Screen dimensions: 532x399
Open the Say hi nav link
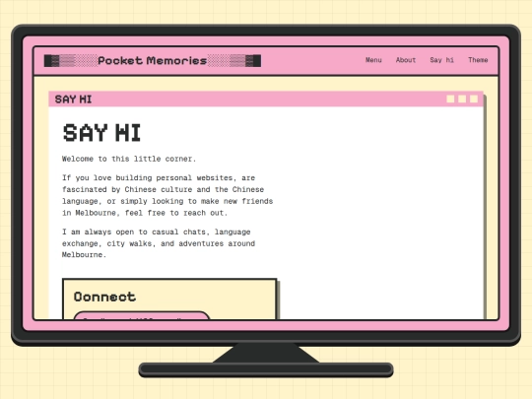(x=441, y=60)
